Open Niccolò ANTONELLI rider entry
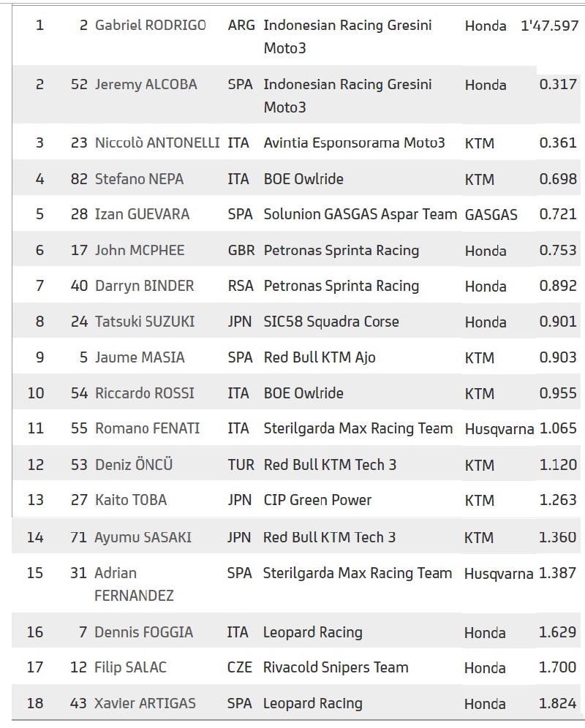Screen dimensions: 585x728 point(157,143)
